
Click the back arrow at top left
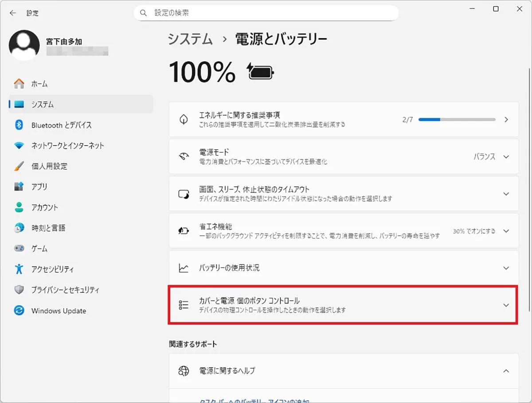pyautogui.click(x=12, y=13)
